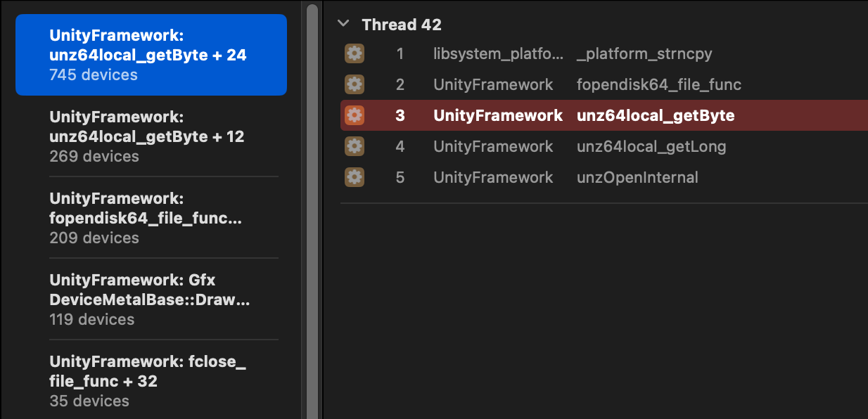
Task: Click gear icon beside fopendisk64_file_func frame
Action: (x=355, y=84)
